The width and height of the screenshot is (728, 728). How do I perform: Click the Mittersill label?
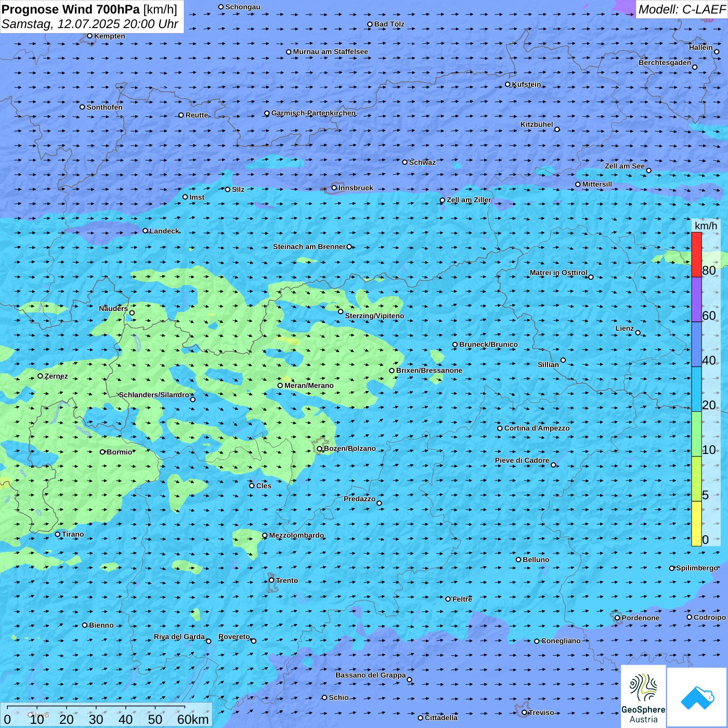(597, 184)
